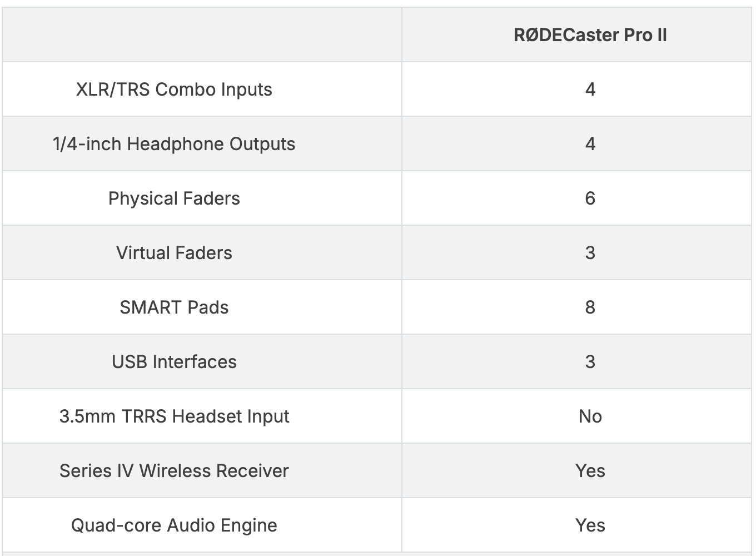Click the 1/4-inch Headphone Outputs row label
The width and height of the screenshot is (756, 556).
tap(174, 144)
